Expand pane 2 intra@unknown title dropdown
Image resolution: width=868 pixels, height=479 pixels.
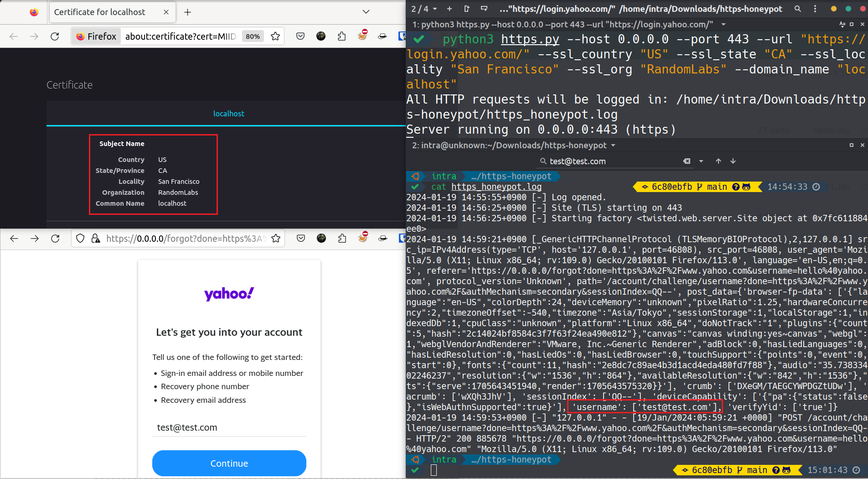[613, 146]
